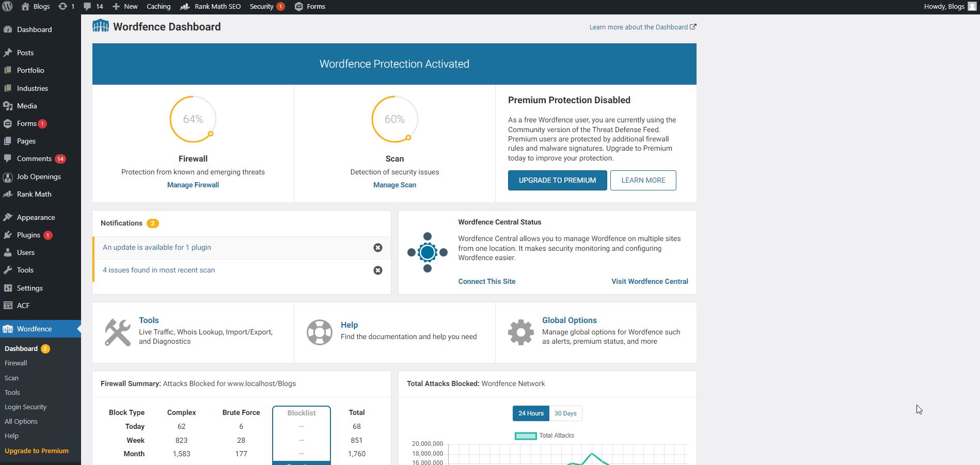The height and width of the screenshot is (465, 980).
Task: Click the user avatar beside Howdy, Blogs
Action: 972,7
